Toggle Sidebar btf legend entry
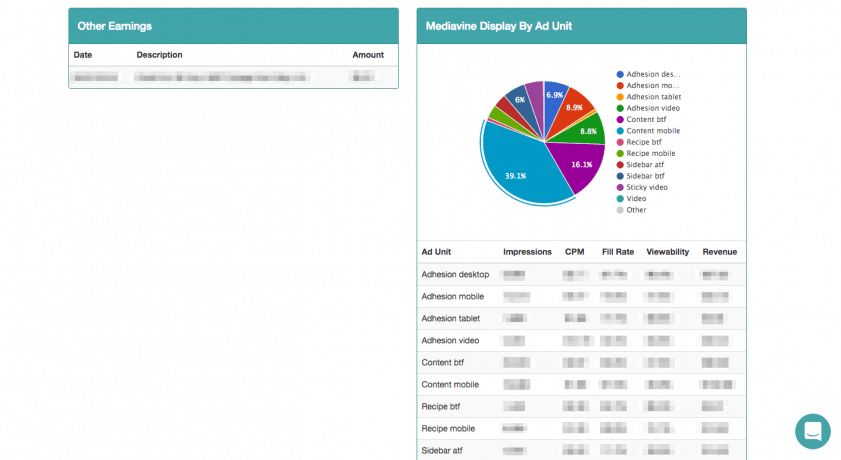This screenshot has height=460, width=841. (640, 176)
